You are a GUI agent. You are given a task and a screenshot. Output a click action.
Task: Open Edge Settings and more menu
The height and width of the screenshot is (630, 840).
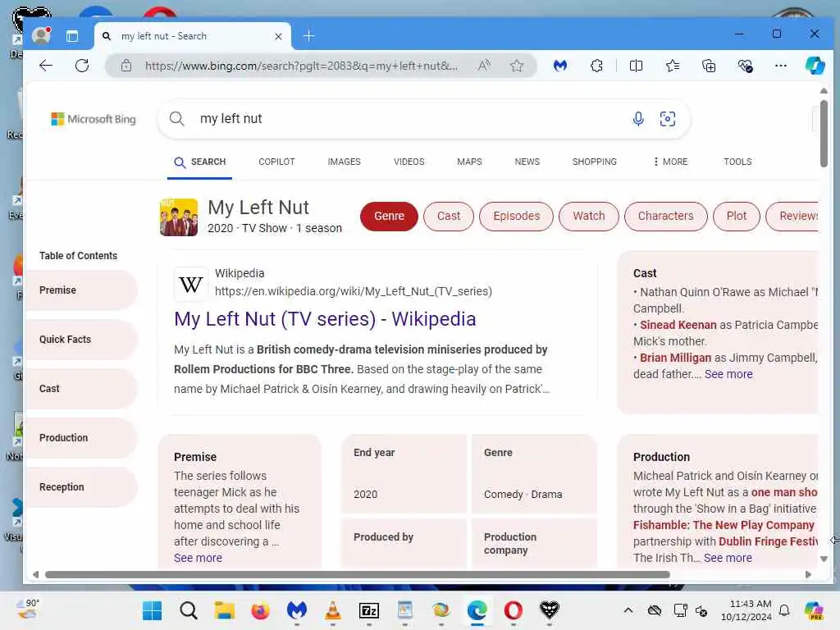point(781,66)
